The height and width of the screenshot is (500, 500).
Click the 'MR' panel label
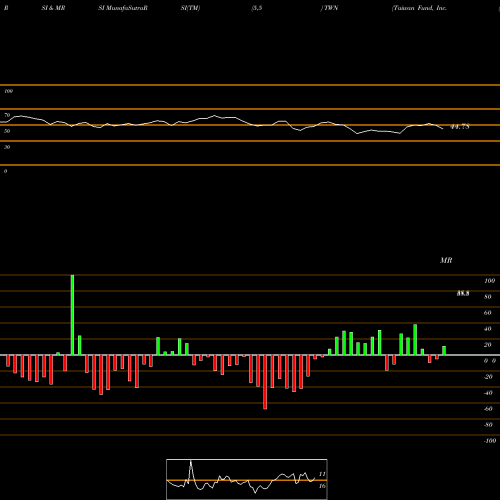coord(446,260)
